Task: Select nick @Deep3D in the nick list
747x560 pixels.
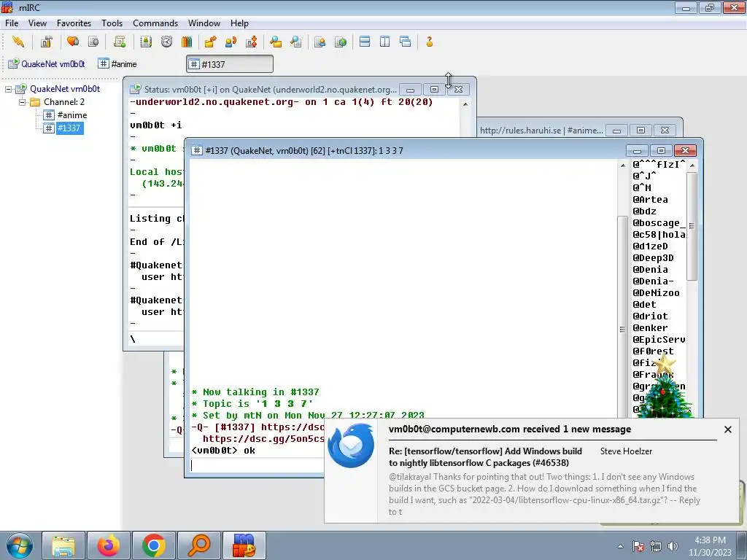Action: pos(653,257)
